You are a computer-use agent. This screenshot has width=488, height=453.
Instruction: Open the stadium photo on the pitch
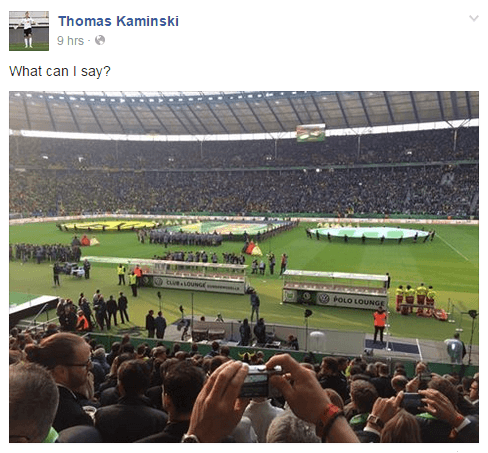(244, 267)
